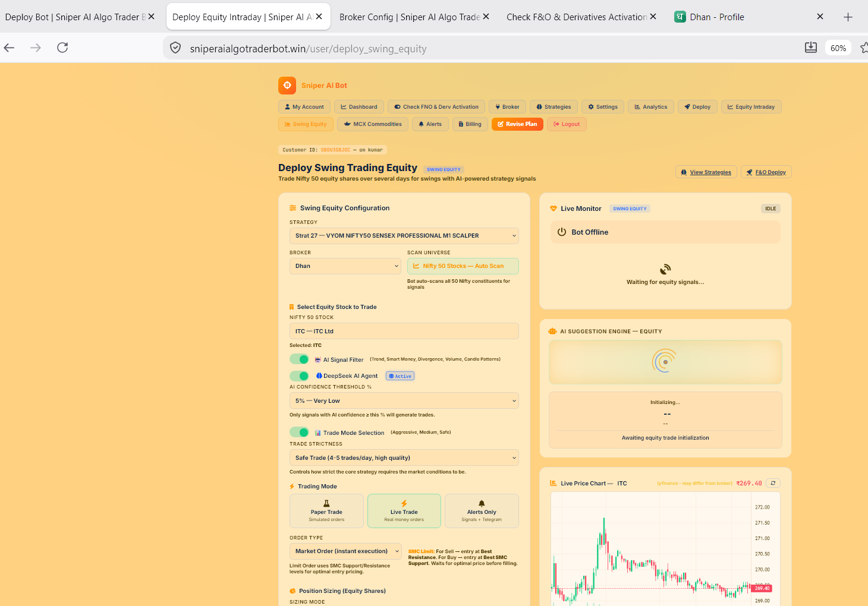This screenshot has width=868, height=606.
Task: Go back with the browser back arrow
Action: (9, 48)
